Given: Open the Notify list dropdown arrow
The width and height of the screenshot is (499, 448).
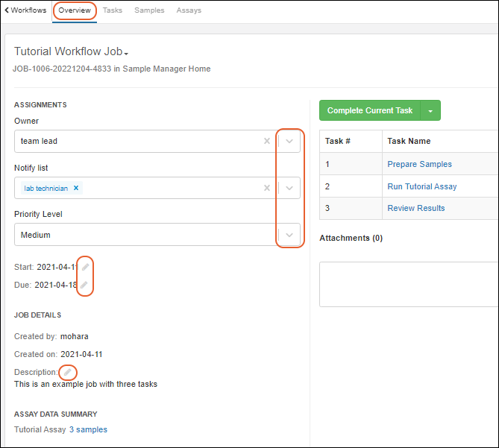Looking at the screenshot, I should [290, 188].
